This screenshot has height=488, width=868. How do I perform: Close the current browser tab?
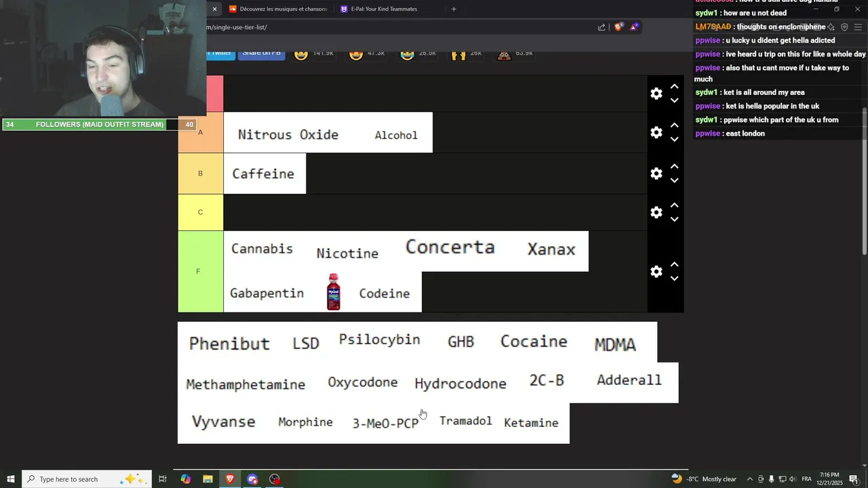[214, 9]
